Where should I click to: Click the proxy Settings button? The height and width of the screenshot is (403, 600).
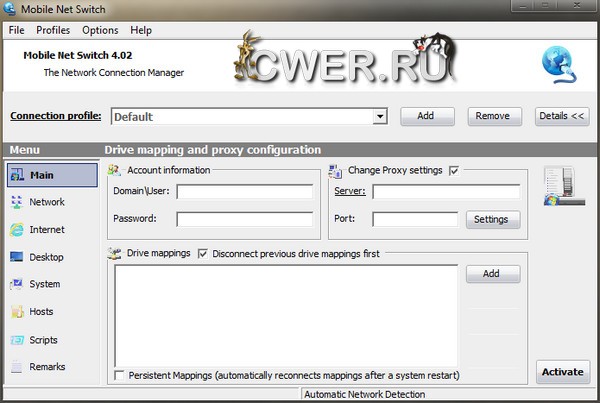coord(492,219)
